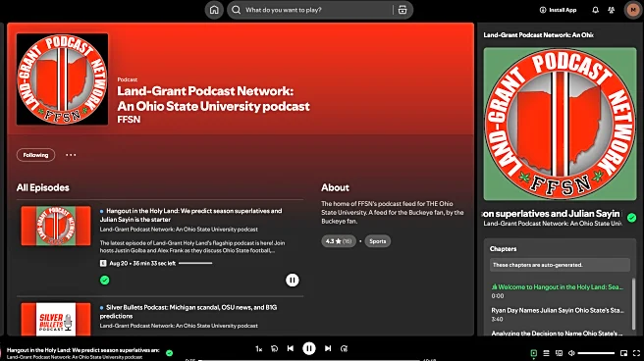Click 'These chapters are auto-generated.' notice
This screenshot has height=361, width=644.
pos(560,265)
